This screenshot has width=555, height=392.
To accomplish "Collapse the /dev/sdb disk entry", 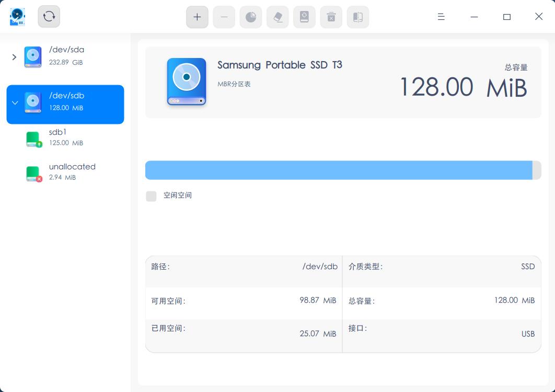I will 15,103.
